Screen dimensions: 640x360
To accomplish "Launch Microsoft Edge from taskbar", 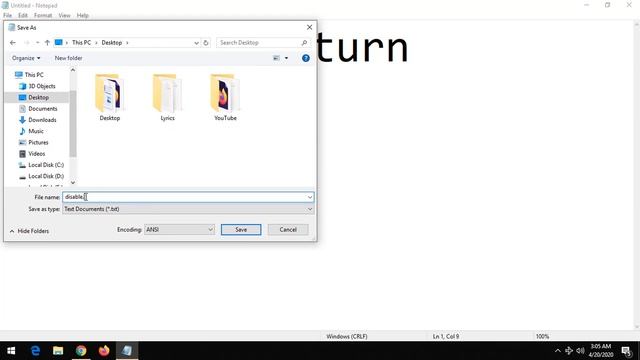I will [36, 351].
